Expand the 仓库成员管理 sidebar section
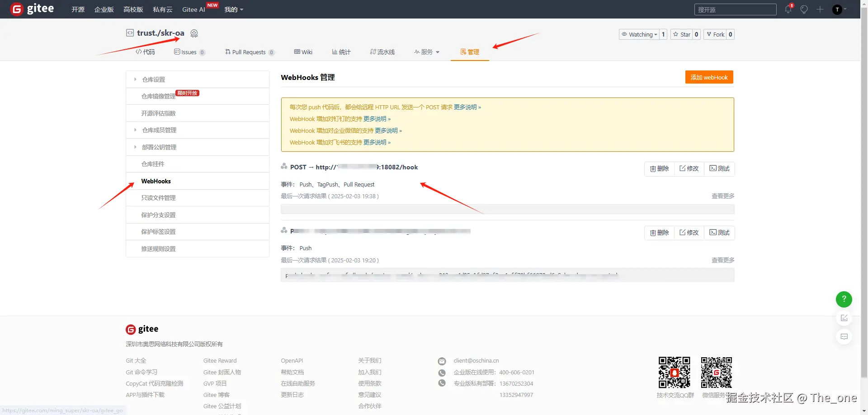This screenshot has height=415, width=868. coord(198,130)
